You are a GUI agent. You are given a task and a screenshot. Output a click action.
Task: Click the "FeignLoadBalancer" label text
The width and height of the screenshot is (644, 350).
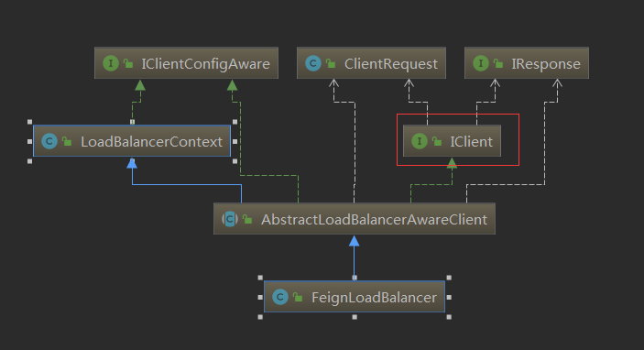point(374,298)
